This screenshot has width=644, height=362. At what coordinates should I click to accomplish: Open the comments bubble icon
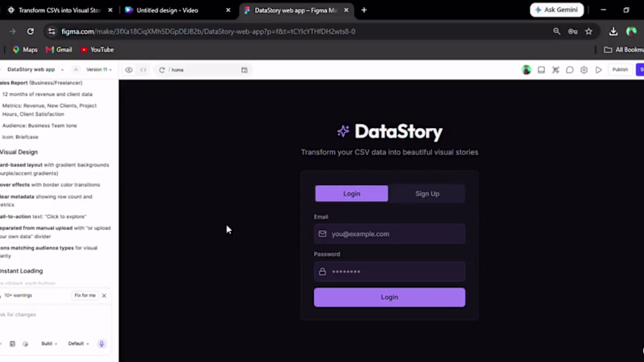click(x=570, y=70)
